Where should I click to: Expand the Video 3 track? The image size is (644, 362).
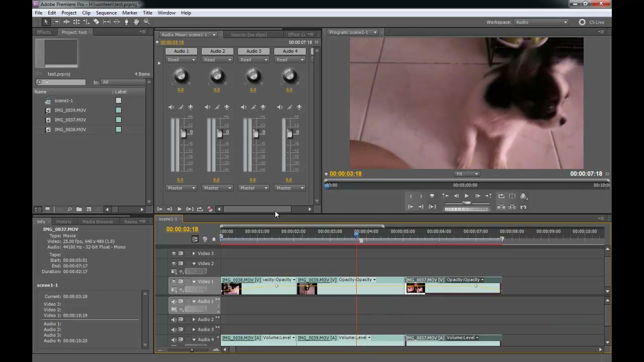click(194, 253)
